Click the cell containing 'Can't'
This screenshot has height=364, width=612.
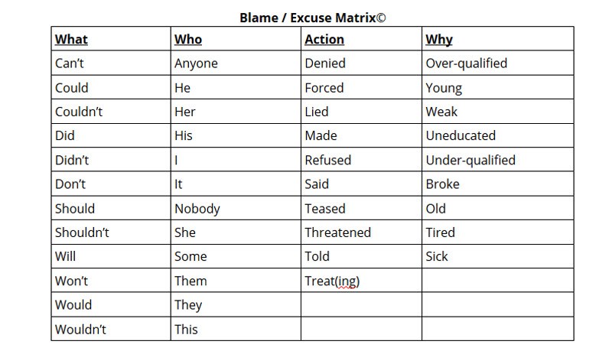click(70, 63)
